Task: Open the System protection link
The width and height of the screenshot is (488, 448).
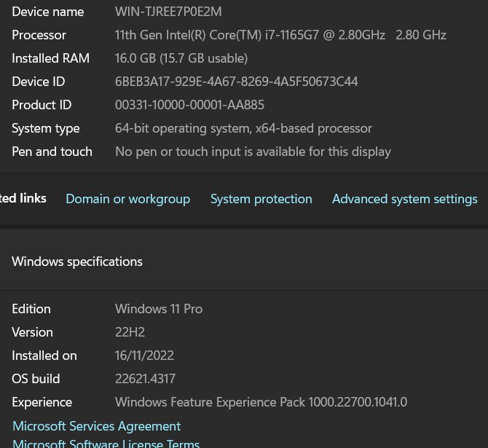Action: point(261,200)
